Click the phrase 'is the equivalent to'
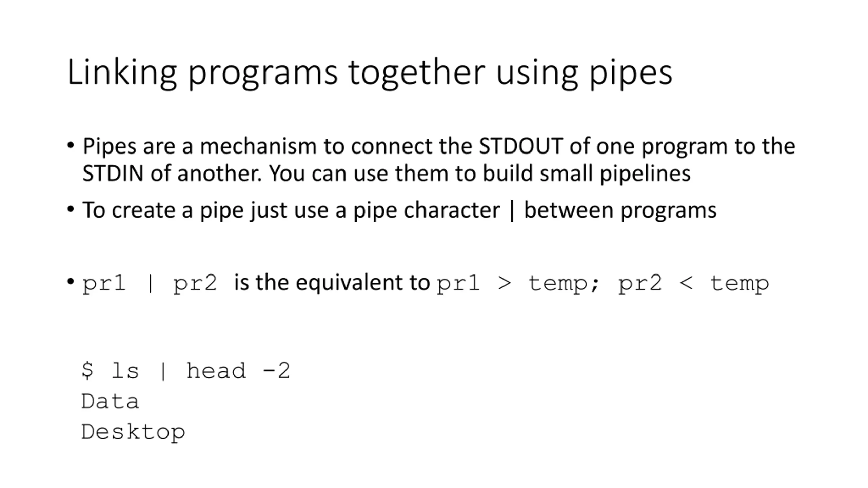Viewport: 868px width, 488px height. click(332, 283)
